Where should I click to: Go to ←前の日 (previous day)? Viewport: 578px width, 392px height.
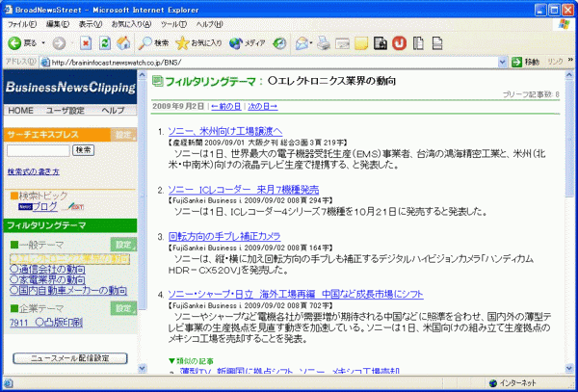coord(226,107)
